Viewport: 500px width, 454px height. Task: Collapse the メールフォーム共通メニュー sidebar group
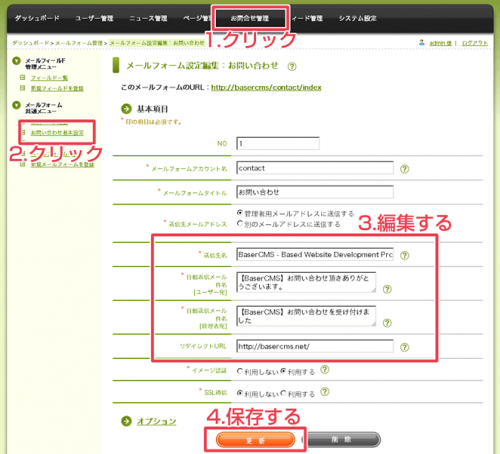16,105
